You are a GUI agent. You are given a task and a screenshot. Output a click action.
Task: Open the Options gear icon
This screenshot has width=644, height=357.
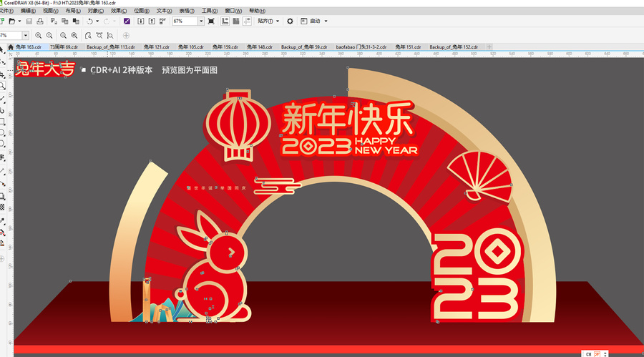point(290,21)
